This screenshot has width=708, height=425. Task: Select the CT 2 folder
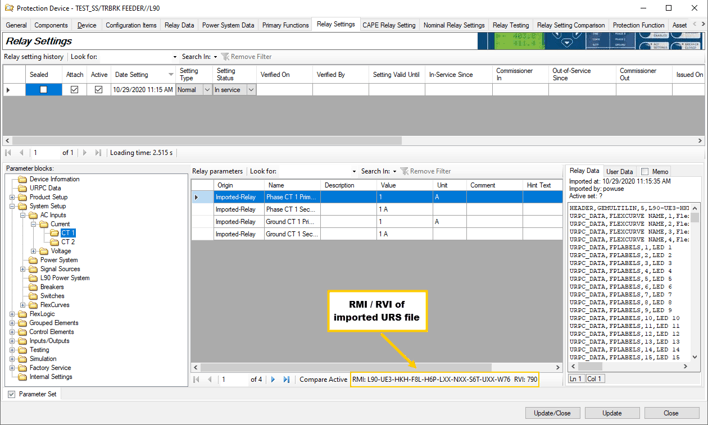[x=68, y=242]
